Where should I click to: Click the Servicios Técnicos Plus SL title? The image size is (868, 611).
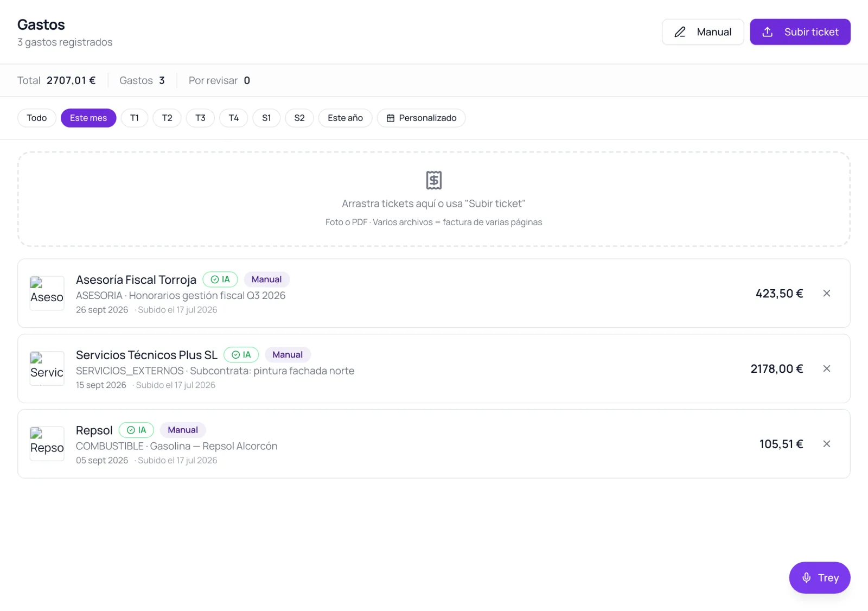click(146, 355)
